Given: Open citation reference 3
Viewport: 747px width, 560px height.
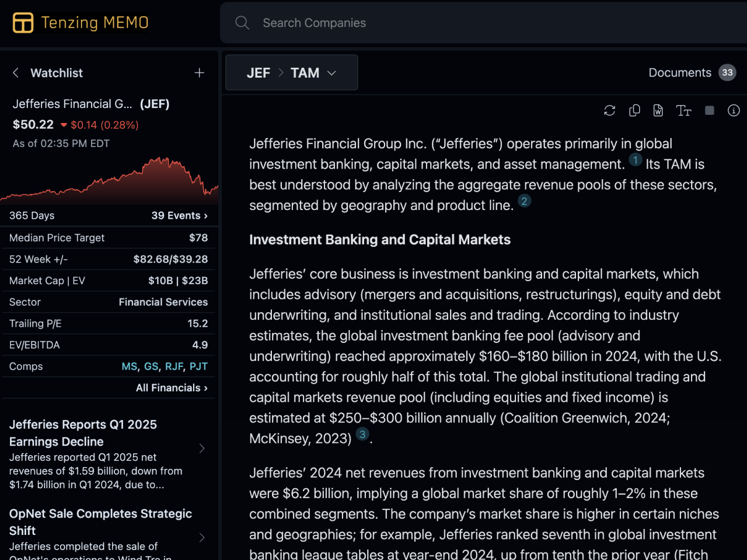Looking at the screenshot, I should [x=362, y=434].
